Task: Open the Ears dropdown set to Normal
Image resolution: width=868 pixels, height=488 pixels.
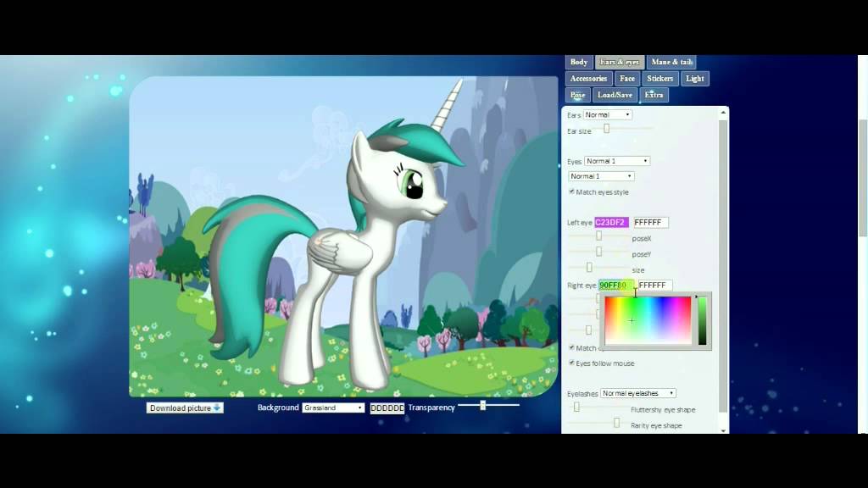Action: pyautogui.click(x=607, y=114)
